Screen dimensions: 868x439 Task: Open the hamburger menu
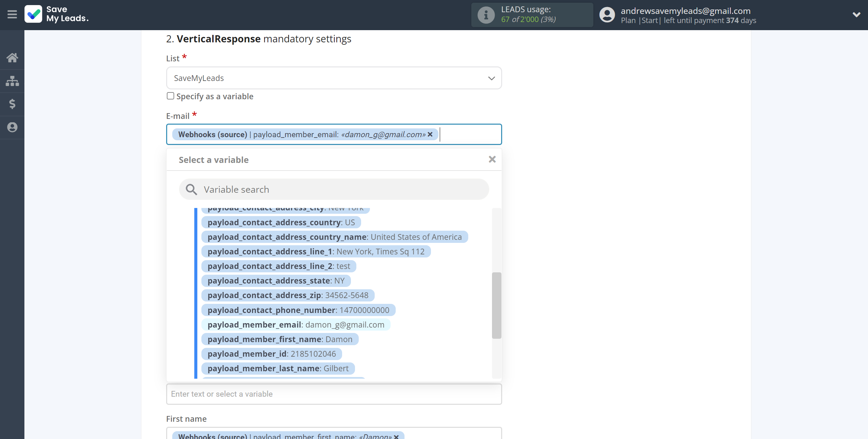[12, 15]
